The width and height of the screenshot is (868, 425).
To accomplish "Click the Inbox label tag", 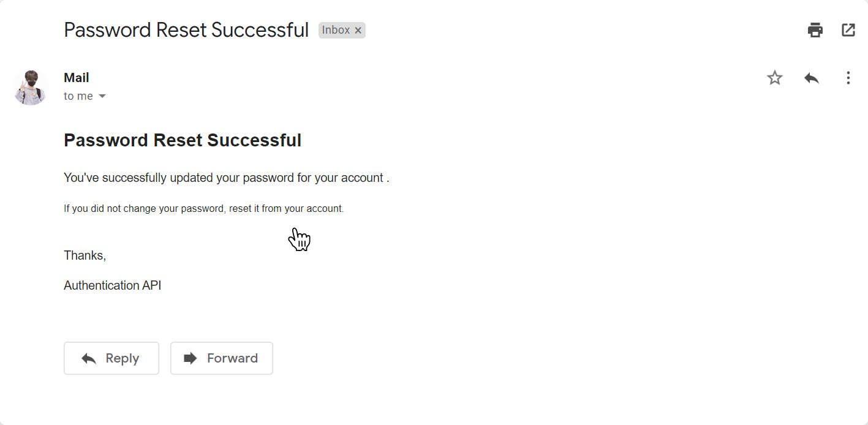I will click(336, 30).
